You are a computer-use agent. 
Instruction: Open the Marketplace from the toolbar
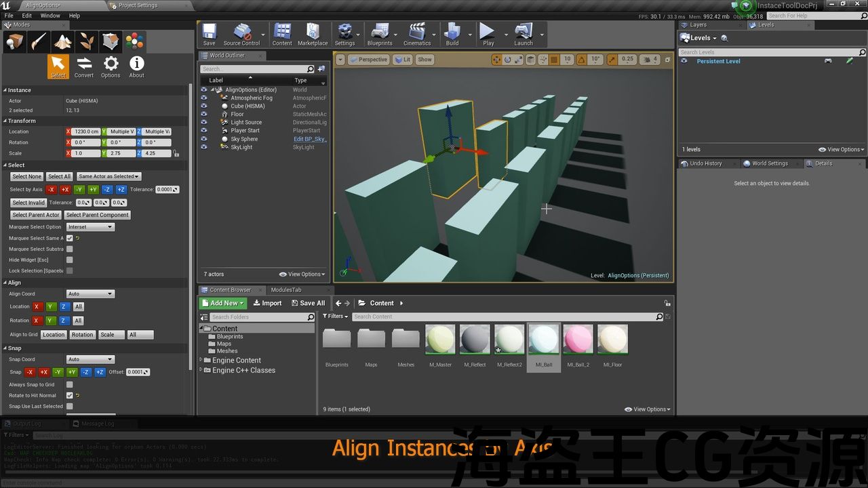point(313,34)
